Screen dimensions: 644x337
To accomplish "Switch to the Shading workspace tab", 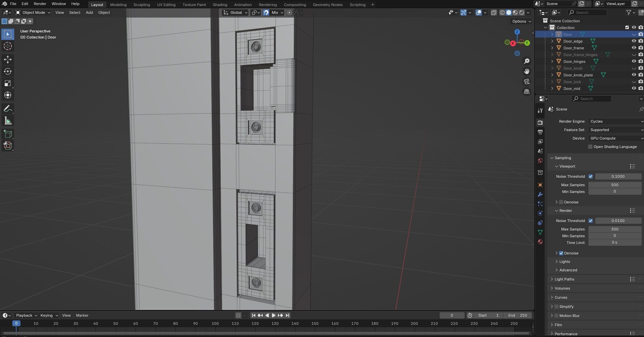I will coord(220,5).
